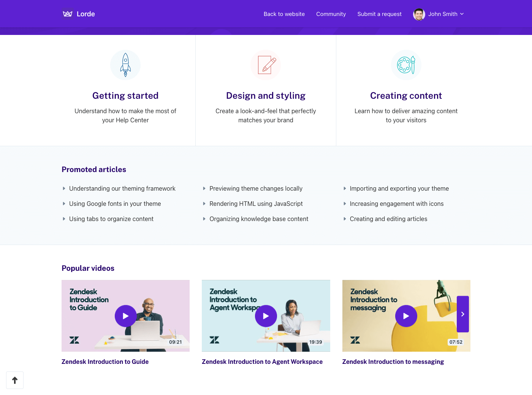Viewport: 532px width, 395px height.
Task: Open the Community page
Action: coord(331,14)
